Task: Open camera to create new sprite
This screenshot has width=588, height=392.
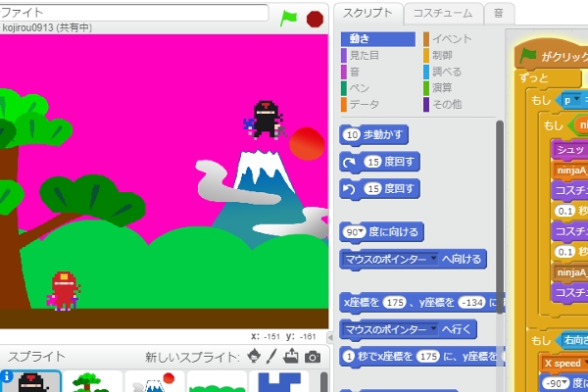Action: [313, 356]
